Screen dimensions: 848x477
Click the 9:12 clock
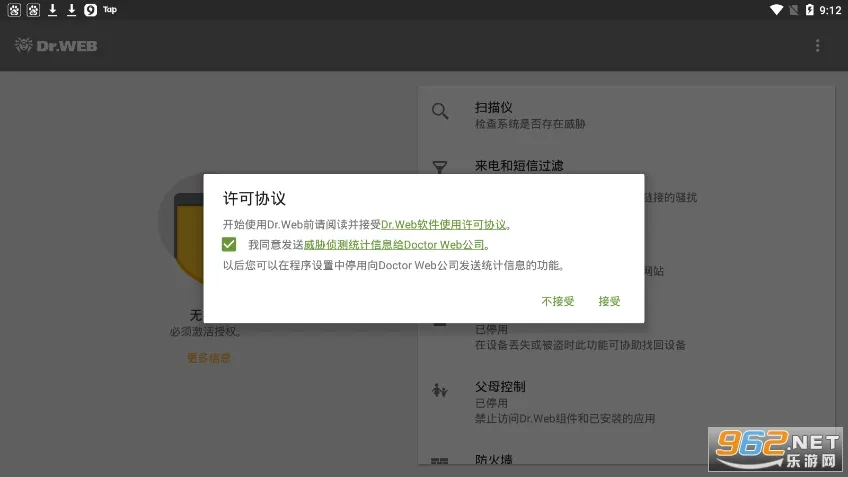point(830,10)
